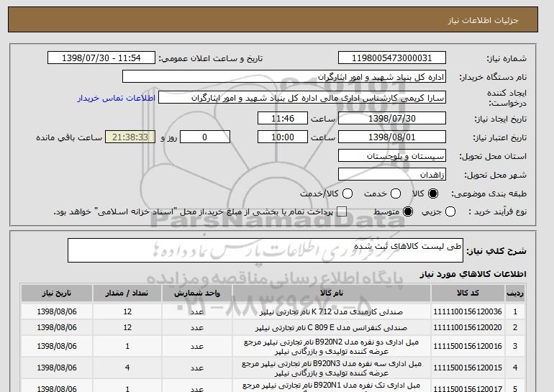This screenshot has height=392, width=554.
Task: Click the نام دستگاه خریدار field
Action: point(284,77)
